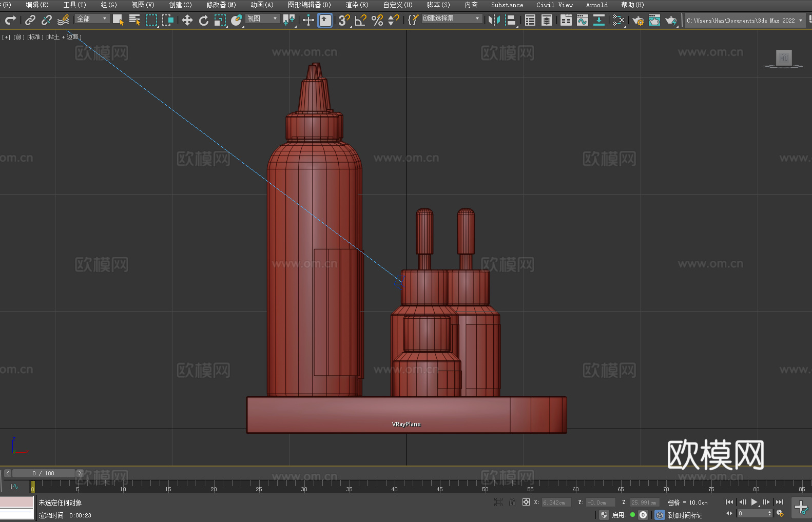This screenshot has width=812, height=522.
Task: Click the Z coordinate field
Action: (x=644, y=502)
